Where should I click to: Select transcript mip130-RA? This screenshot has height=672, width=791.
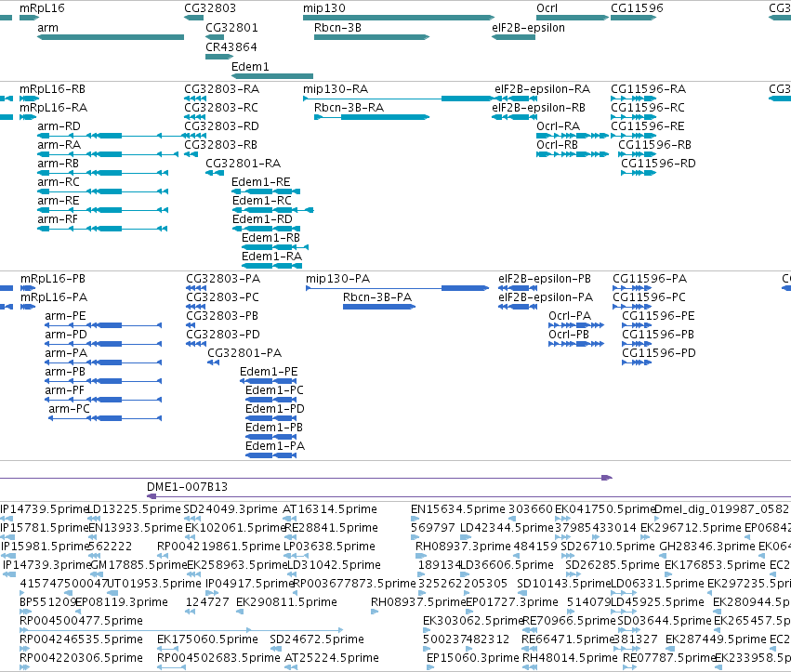pyautogui.click(x=399, y=99)
